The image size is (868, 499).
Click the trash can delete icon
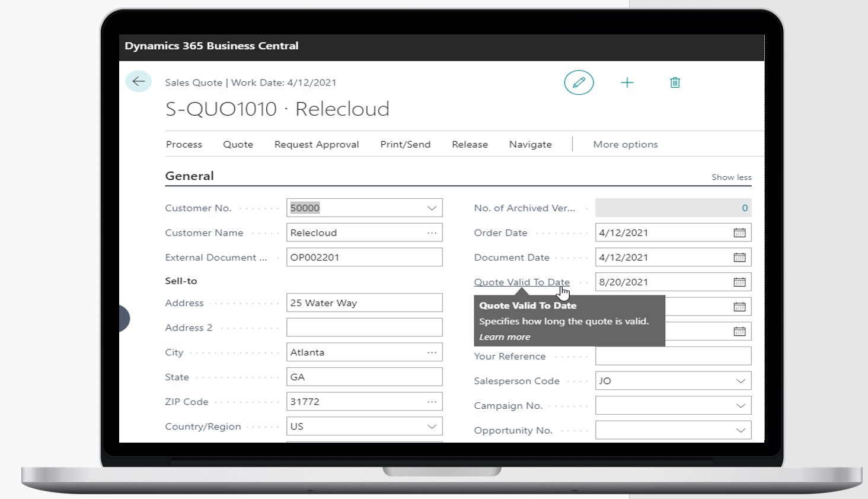[x=675, y=82]
